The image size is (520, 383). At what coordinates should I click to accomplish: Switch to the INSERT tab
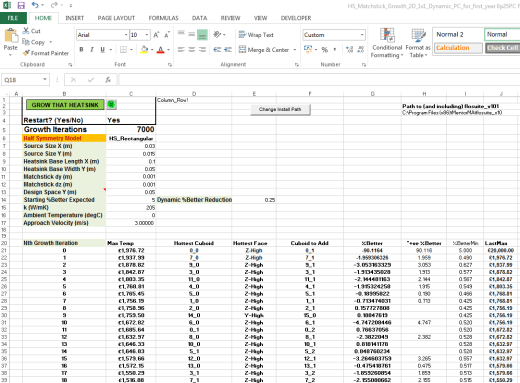pyautogui.click(x=75, y=18)
